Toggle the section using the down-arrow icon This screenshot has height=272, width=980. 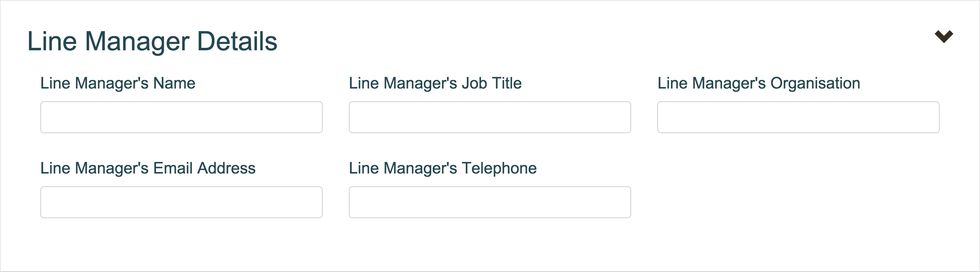(944, 36)
